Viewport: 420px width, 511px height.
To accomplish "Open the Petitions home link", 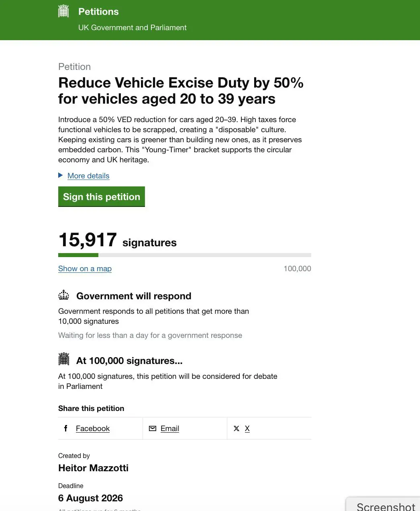I will [x=98, y=12].
